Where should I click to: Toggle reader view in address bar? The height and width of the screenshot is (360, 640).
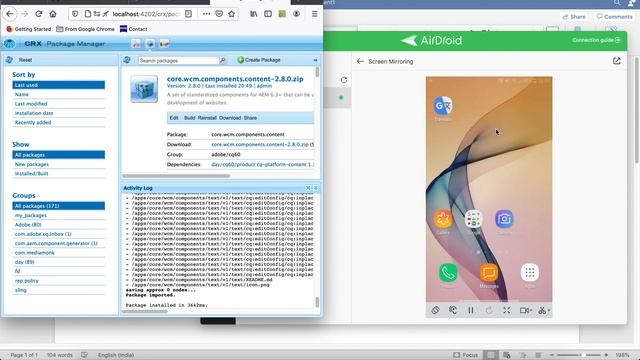pyautogui.click(x=188, y=14)
